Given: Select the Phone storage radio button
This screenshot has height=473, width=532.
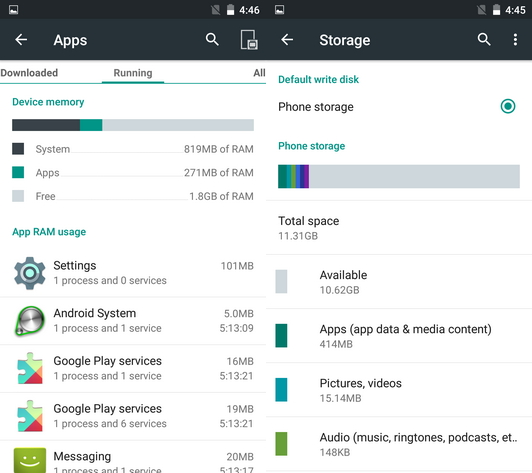Looking at the screenshot, I should pos(508,106).
